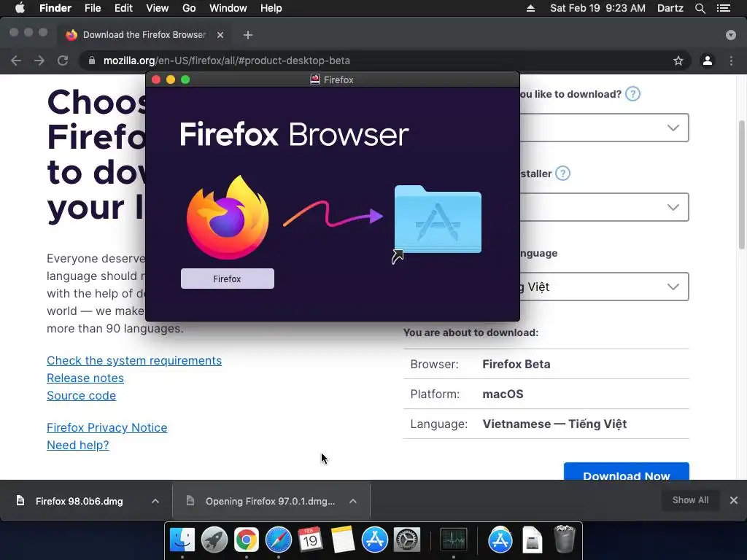The height and width of the screenshot is (560, 747).
Task: Open the Edit menu
Action: click(x=123, y=8)
